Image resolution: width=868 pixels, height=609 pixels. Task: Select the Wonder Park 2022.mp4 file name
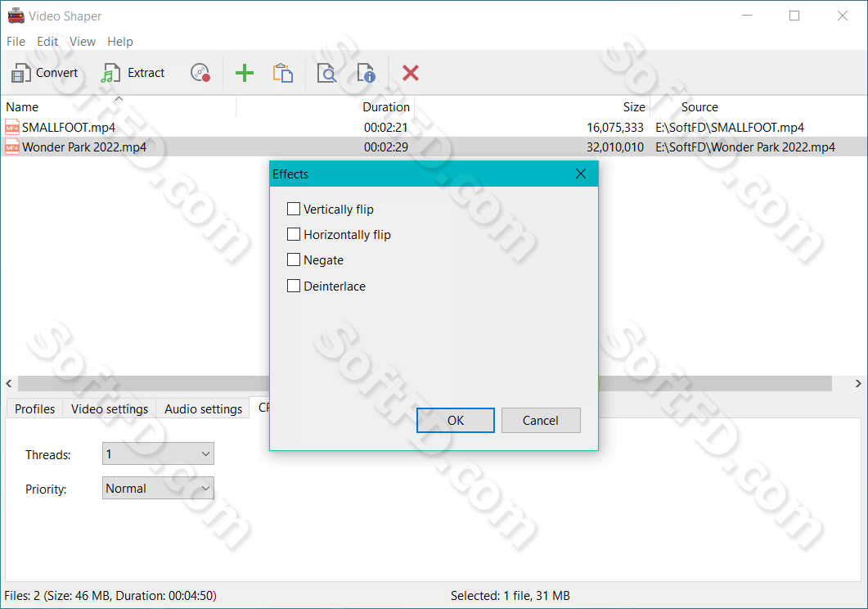84,147
